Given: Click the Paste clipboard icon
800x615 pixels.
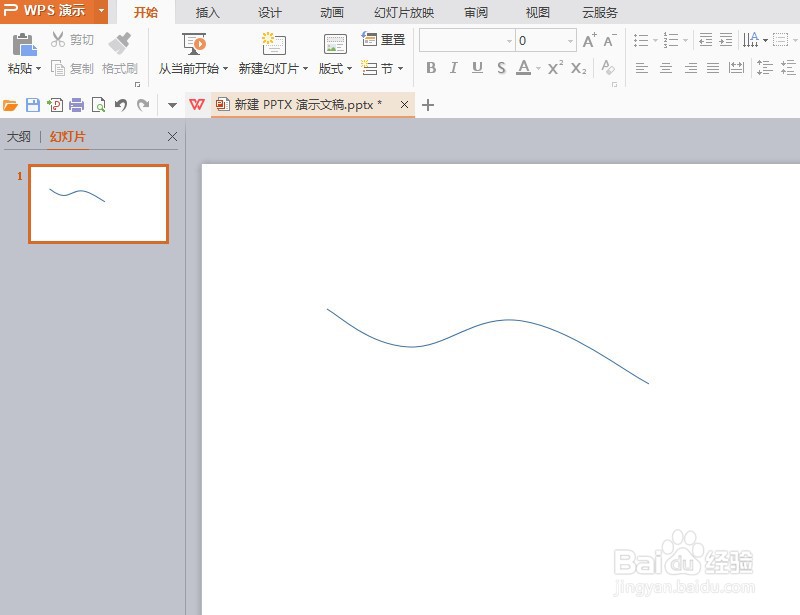Looking at the screenshot, I should click(24, 45).
